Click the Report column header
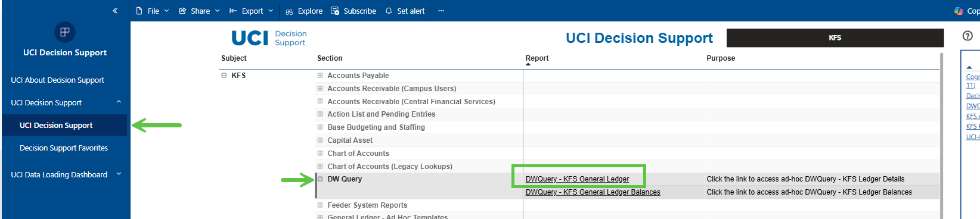Viewport: 980px width, 219px height. 537,58
